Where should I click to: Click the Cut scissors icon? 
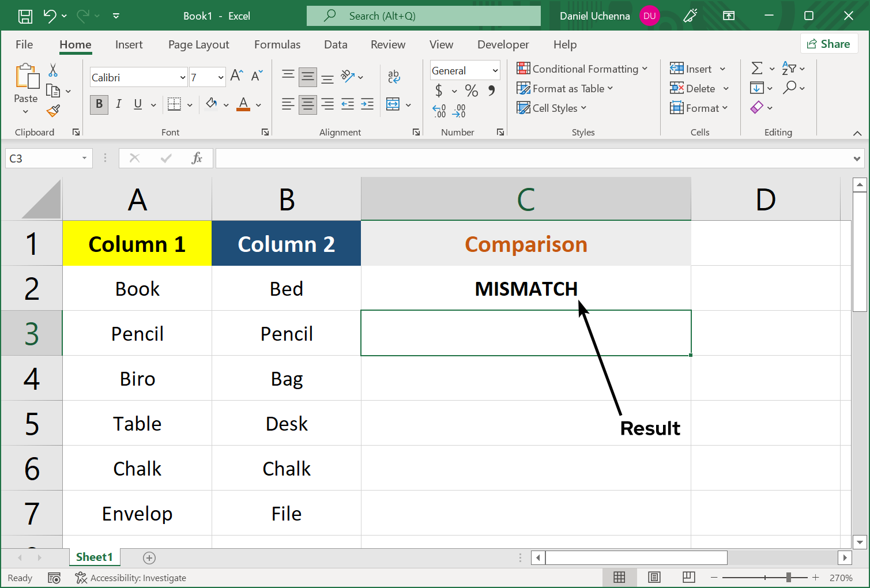(x=53, y=70)
